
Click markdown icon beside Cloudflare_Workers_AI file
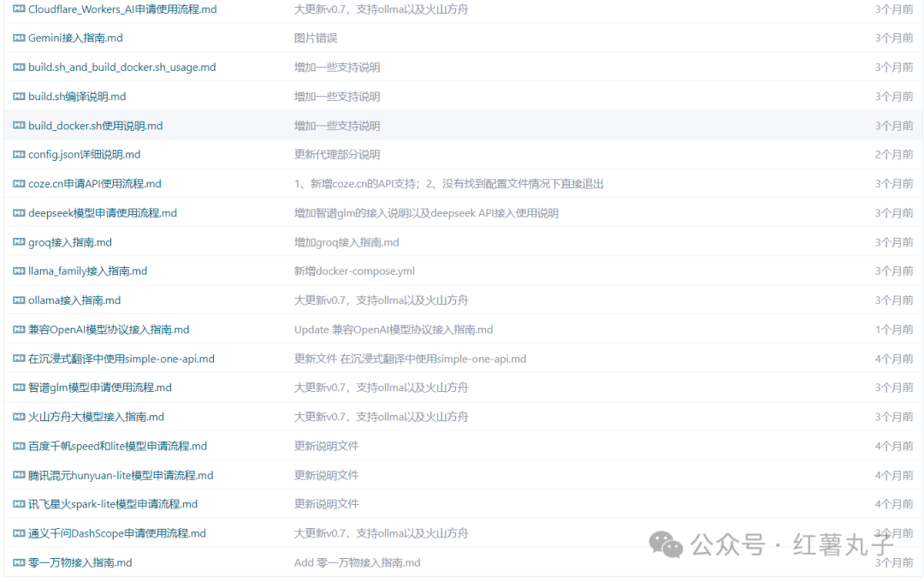point(19,9)
